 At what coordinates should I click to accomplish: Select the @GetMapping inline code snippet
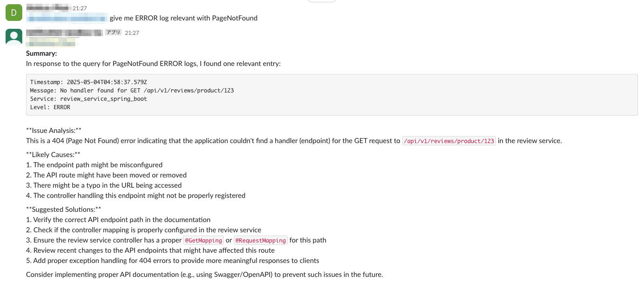[203, 240]
